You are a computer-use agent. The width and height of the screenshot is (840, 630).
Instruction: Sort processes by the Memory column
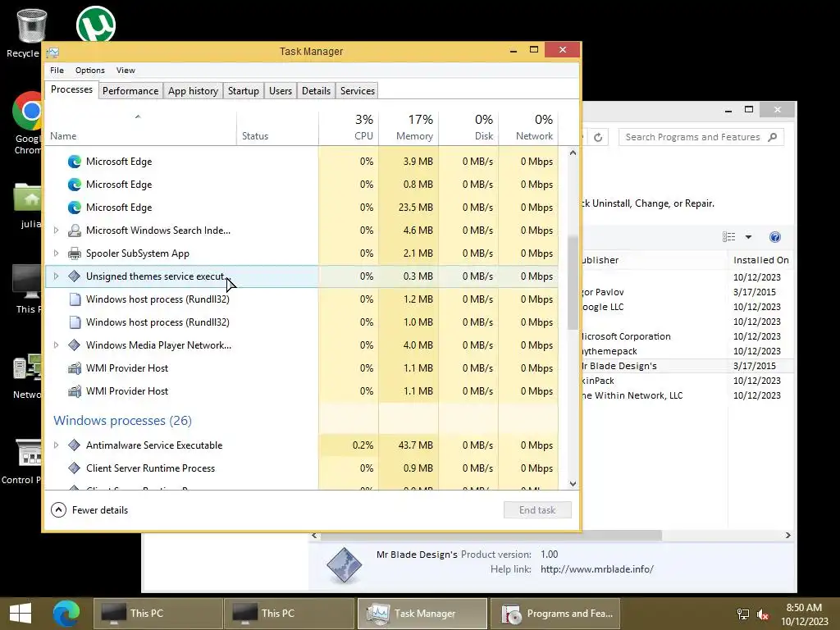[x=409, y=129]
